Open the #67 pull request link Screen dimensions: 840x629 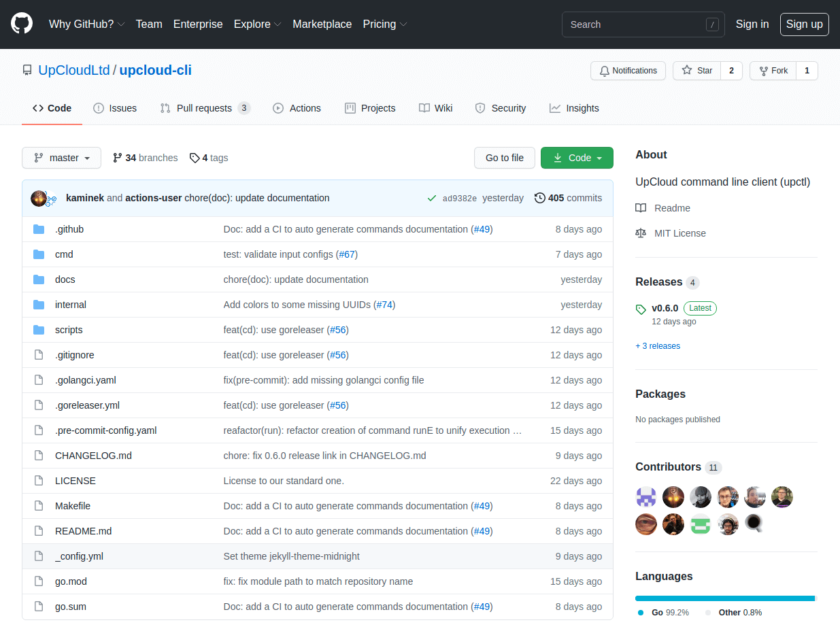(x=347, y=254)
